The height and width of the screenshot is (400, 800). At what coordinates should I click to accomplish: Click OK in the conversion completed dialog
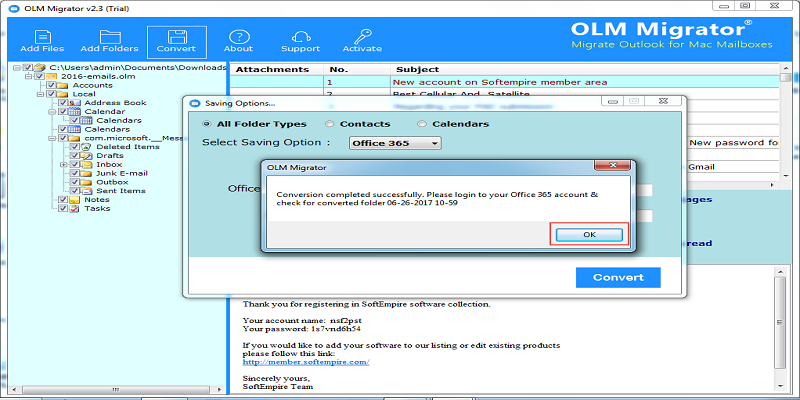point(589,235)
